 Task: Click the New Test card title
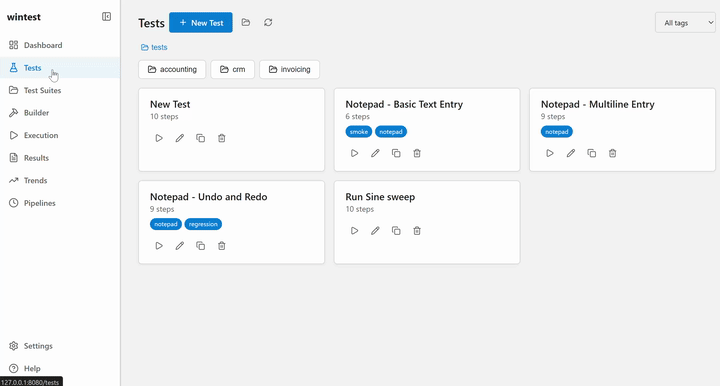point(170,104)
